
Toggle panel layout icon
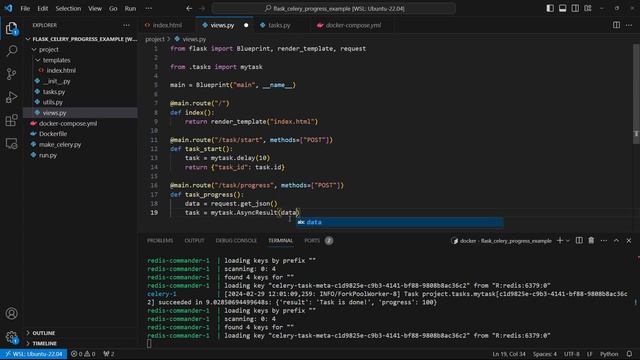coord(562,8)
